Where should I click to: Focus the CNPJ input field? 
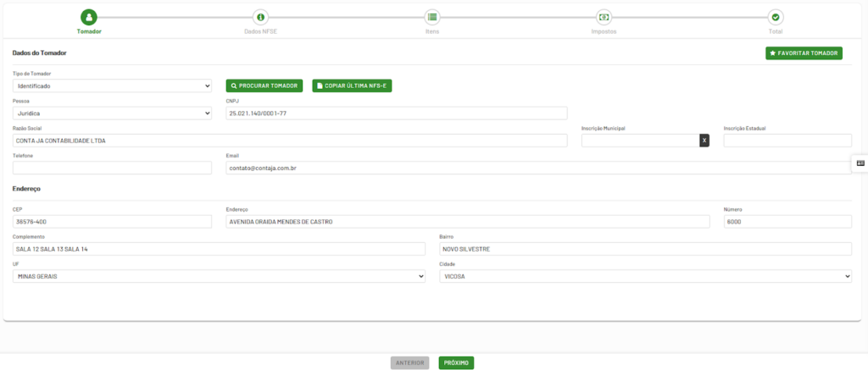(x=396, y=113)
